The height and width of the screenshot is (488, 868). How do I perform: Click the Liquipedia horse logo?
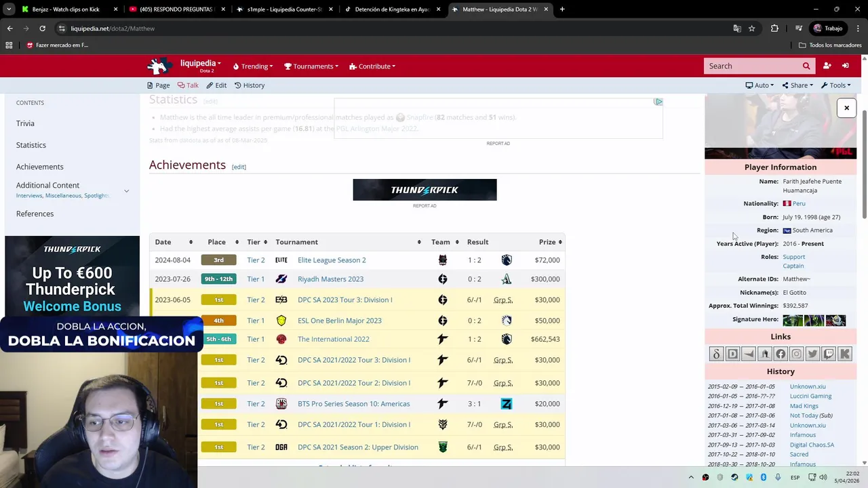pyautogui.click(x=160, y=66)
